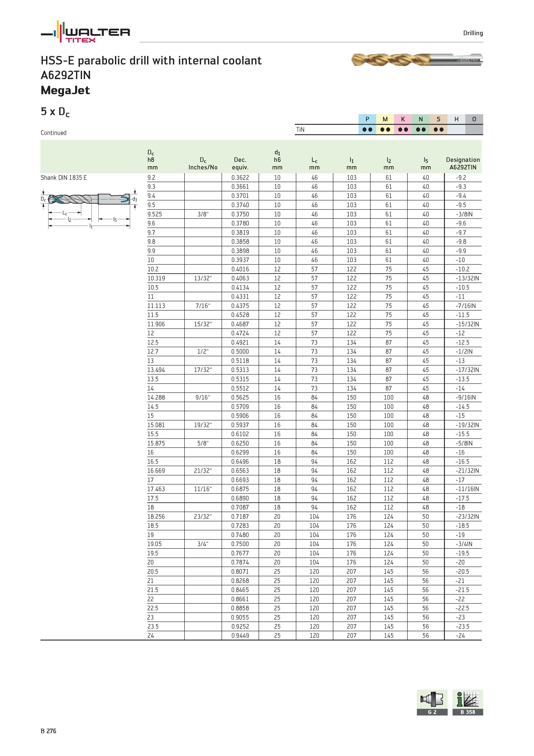This screenshot has width=534, height=756.
Task: Select designation -13/32IN row entry
Action: [467, 278]
